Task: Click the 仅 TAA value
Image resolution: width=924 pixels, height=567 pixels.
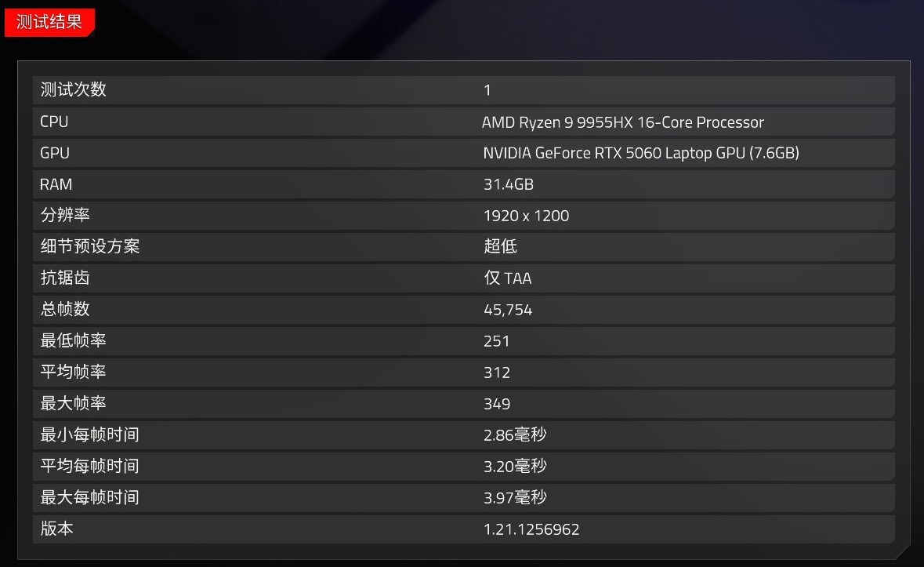Action: pyautogui.click(x=506, y=278)
